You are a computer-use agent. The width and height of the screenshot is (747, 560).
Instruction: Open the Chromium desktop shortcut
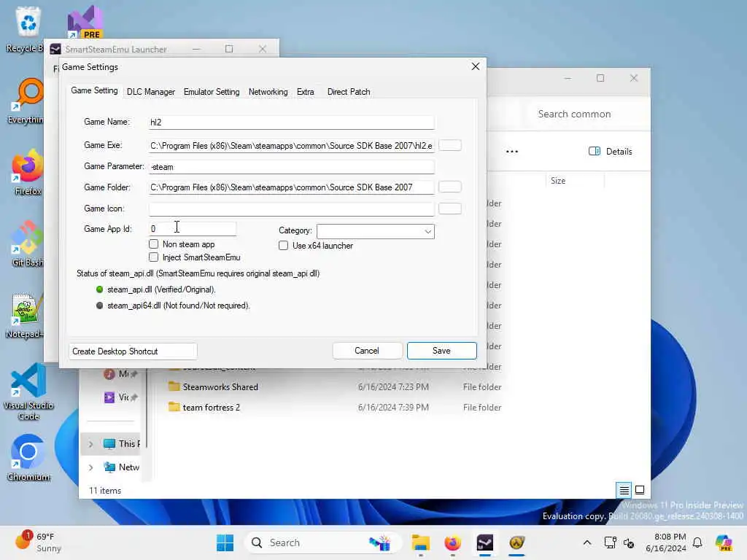coord(28,458)
